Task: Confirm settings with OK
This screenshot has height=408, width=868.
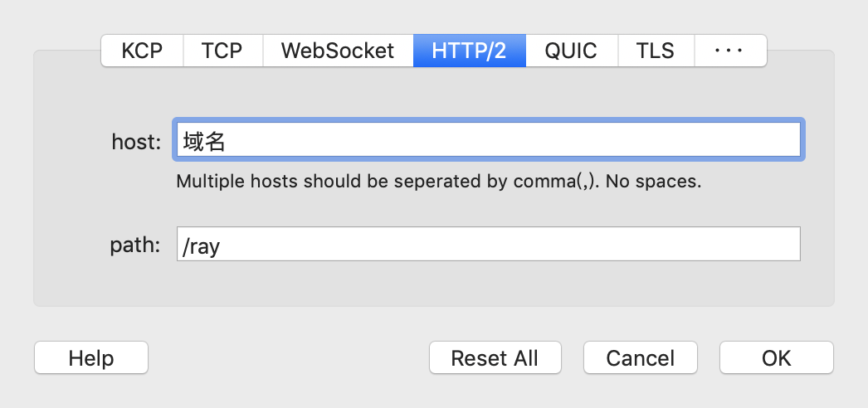Action: (776, 357)
